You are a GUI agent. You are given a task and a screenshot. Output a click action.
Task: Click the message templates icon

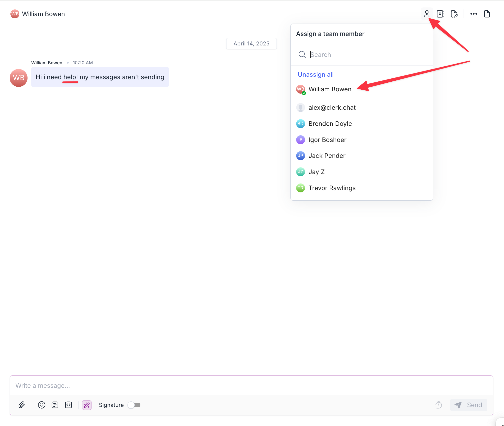55,405
